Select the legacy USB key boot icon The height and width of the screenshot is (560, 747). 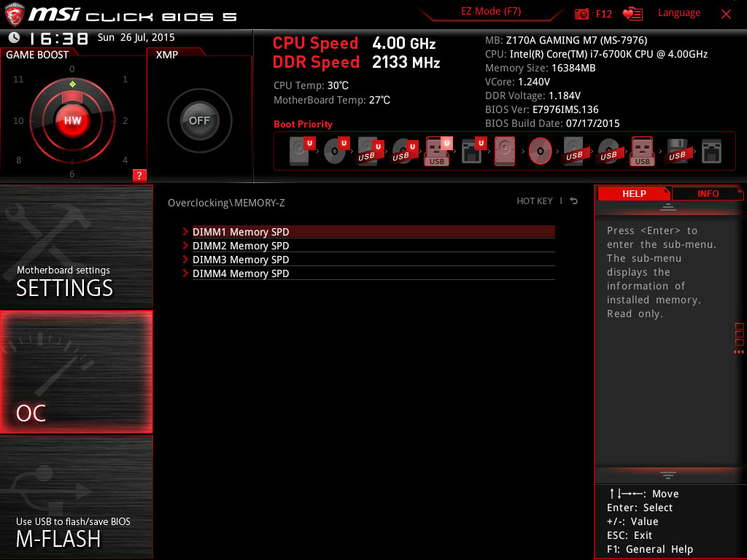[x=643, y=151]
